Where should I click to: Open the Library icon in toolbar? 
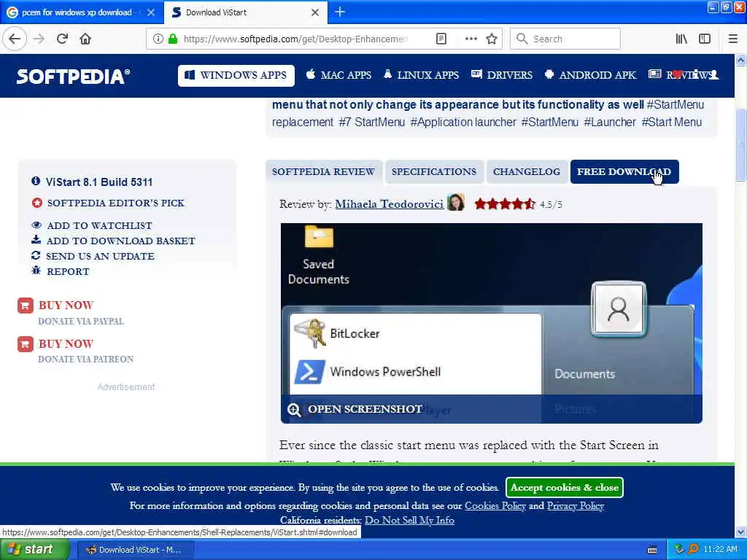point(681,39)
